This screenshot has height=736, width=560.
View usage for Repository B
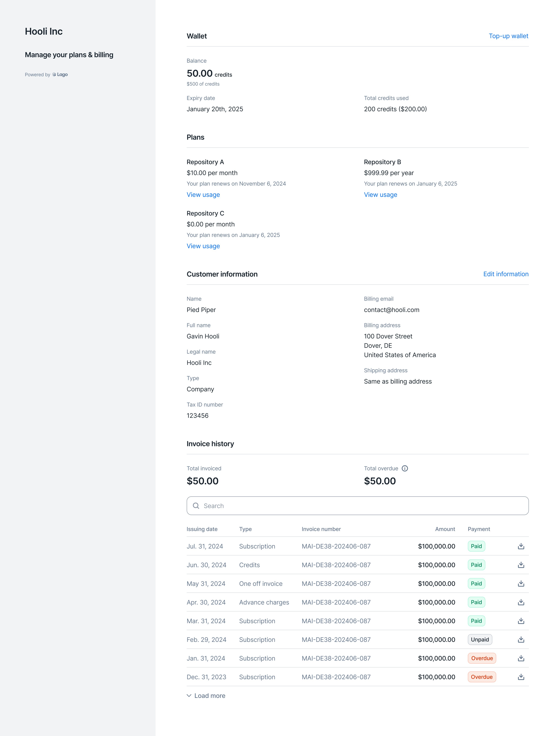[x=380, y=195]
